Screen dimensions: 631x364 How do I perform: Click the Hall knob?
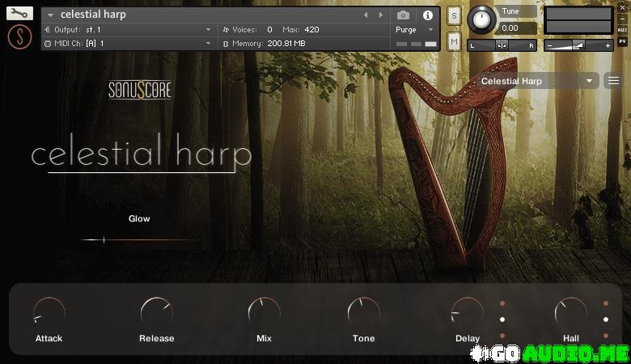570,312
